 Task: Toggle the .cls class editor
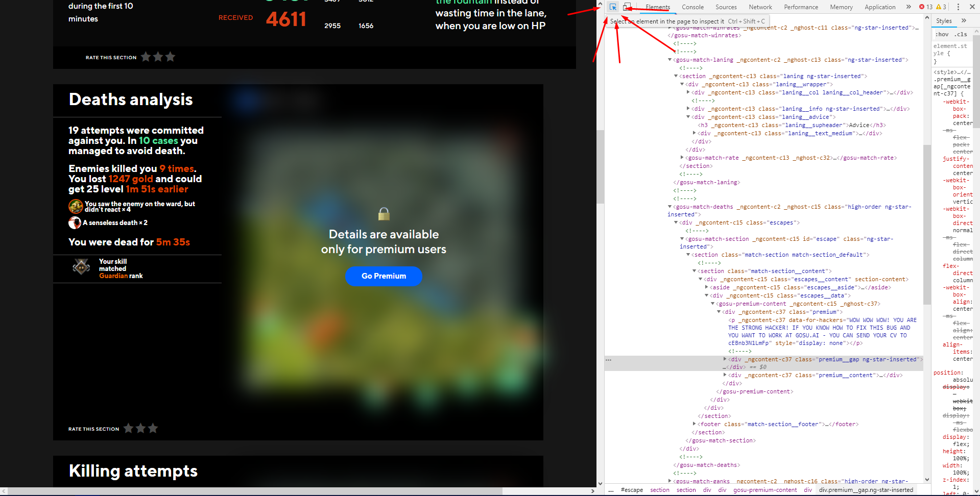[x=962, y=34]
